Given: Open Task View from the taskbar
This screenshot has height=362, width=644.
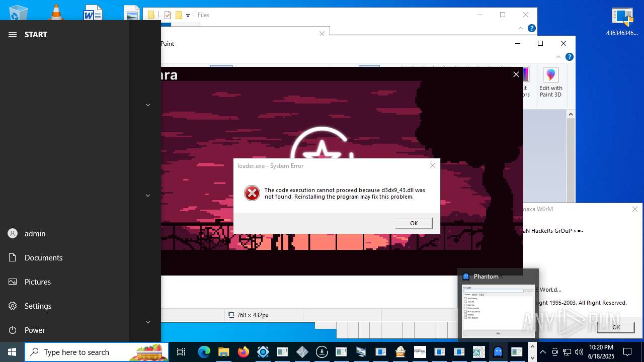Looking at the screenshot, I should click(x=181, y=352).
